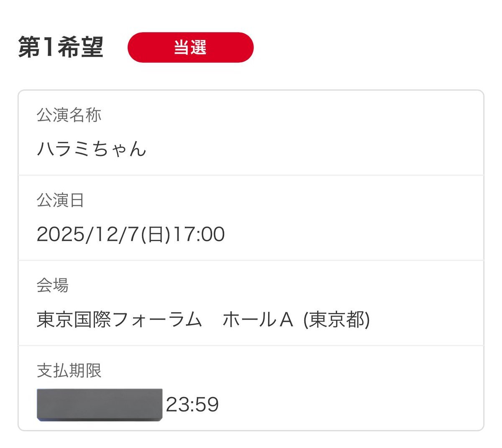Click the 公演日 row
This screenshot has height=448, width=502.
pos(251,218)
